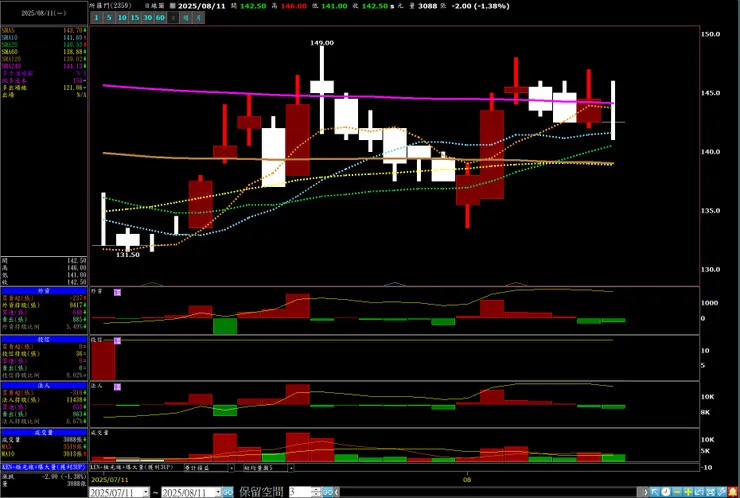Click the scroll-left arrow of chart scrollbar
Image resolution: width=740 pixels, height=498 pixels.
click(x=336, y=492)
